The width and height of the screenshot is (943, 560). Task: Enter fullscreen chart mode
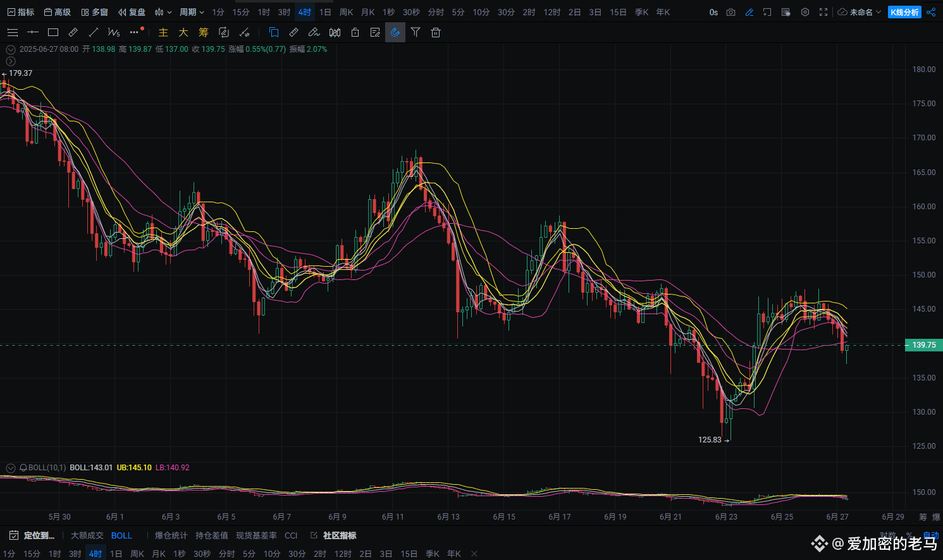coord(823,12)
